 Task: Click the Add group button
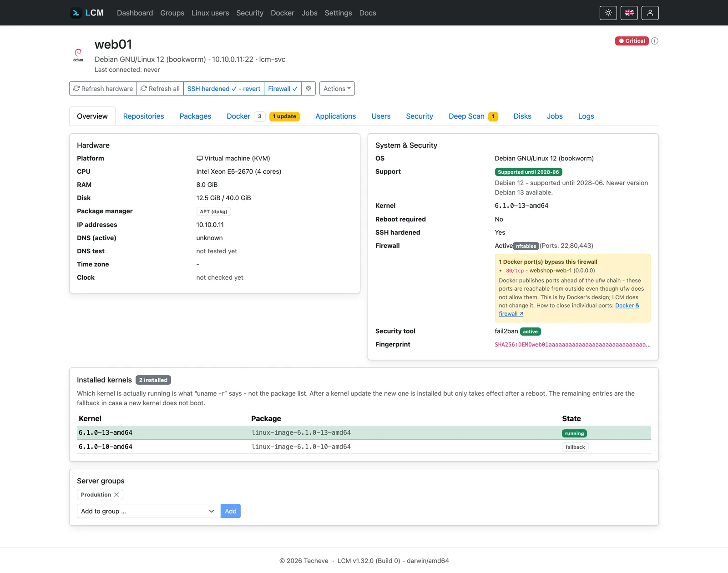[x=231, y=511]
